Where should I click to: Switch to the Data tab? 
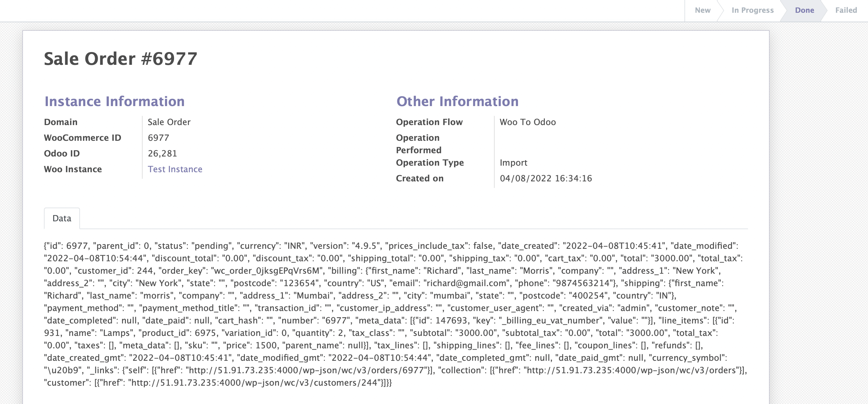(62, 218)
